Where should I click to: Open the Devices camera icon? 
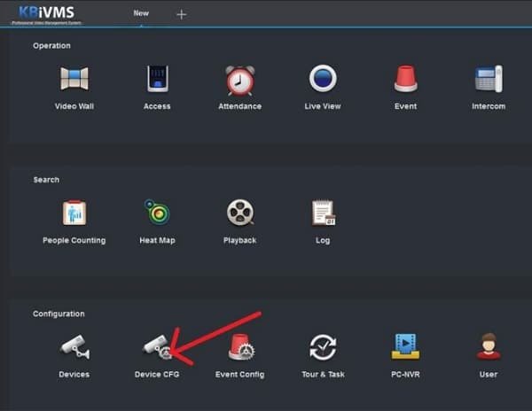(75, 346)
